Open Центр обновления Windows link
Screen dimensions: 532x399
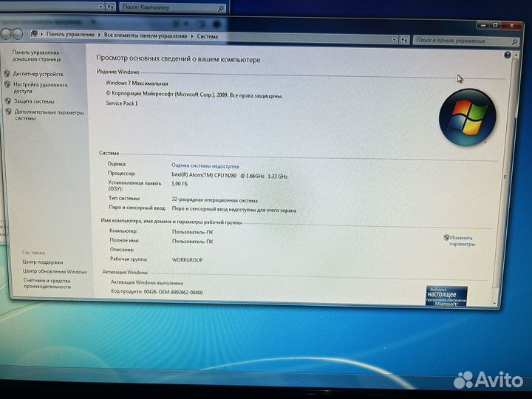(55, 272)
